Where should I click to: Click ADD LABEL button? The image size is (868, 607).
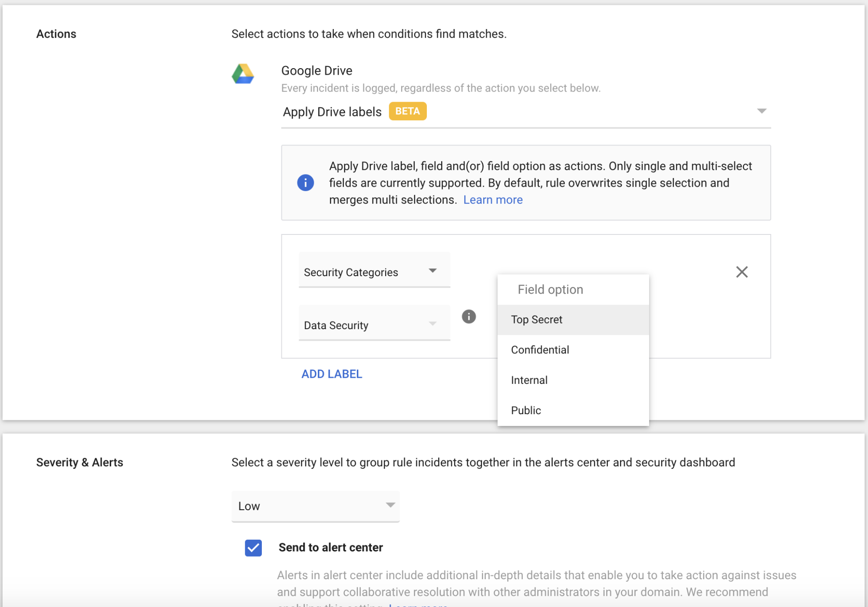coord(332,374)
